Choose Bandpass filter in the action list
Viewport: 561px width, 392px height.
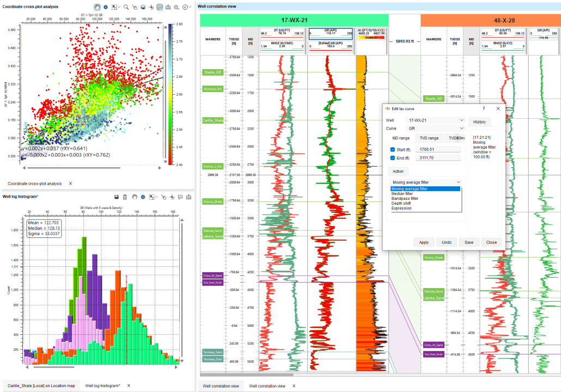pyautogui.click(x=405, y=198)
